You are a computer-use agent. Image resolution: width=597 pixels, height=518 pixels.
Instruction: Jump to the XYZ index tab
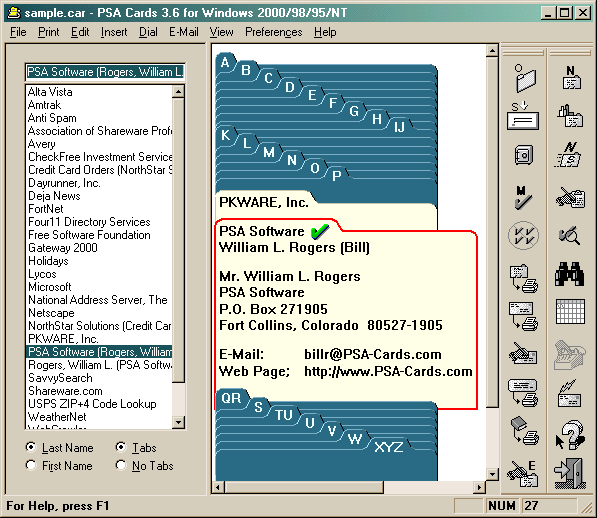(388, 447)
